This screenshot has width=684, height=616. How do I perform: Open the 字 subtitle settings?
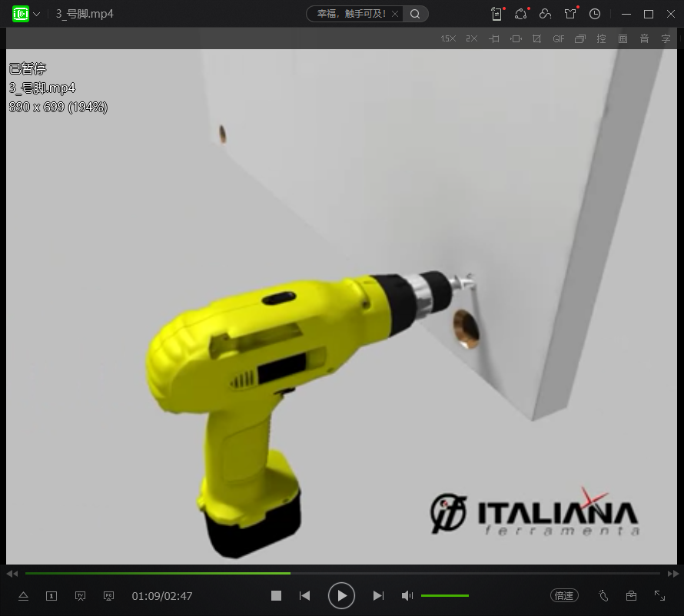click(666, 39)
